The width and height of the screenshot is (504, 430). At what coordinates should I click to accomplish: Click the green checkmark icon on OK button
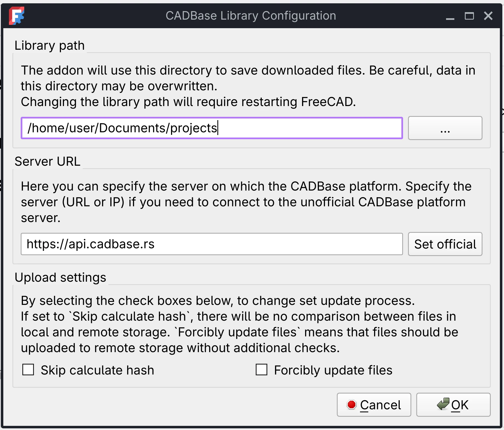point(443,404)
